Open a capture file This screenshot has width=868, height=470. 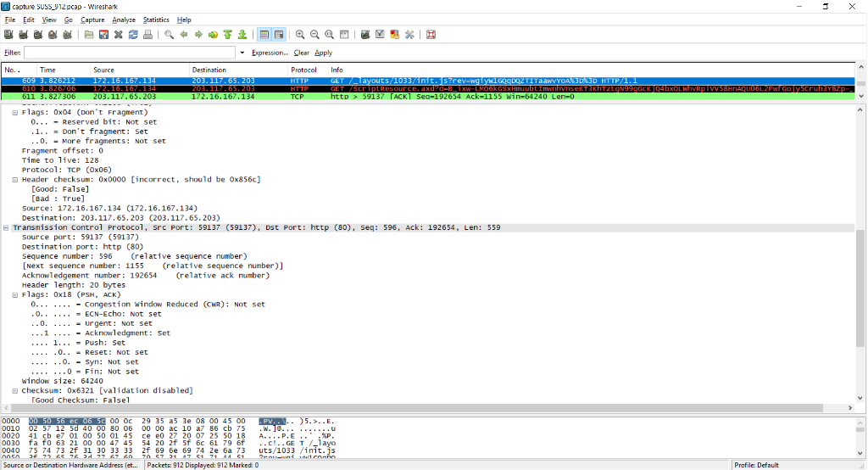click(x=88, y=35)
